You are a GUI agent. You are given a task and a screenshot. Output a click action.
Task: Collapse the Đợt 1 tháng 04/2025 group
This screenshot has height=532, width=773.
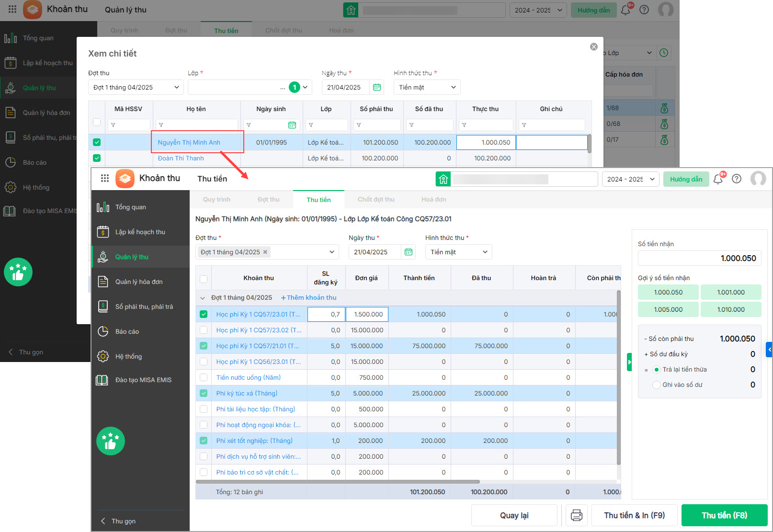point(203,298)
